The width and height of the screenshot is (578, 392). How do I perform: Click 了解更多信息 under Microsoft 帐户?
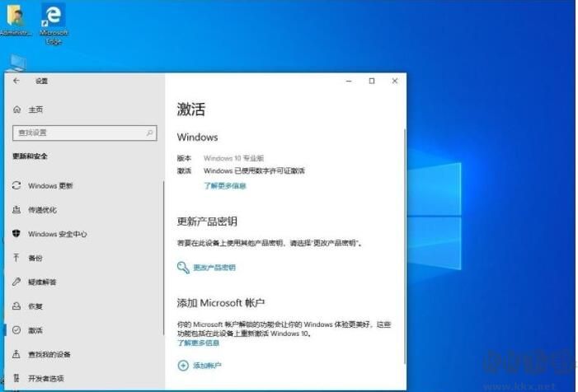199,343
